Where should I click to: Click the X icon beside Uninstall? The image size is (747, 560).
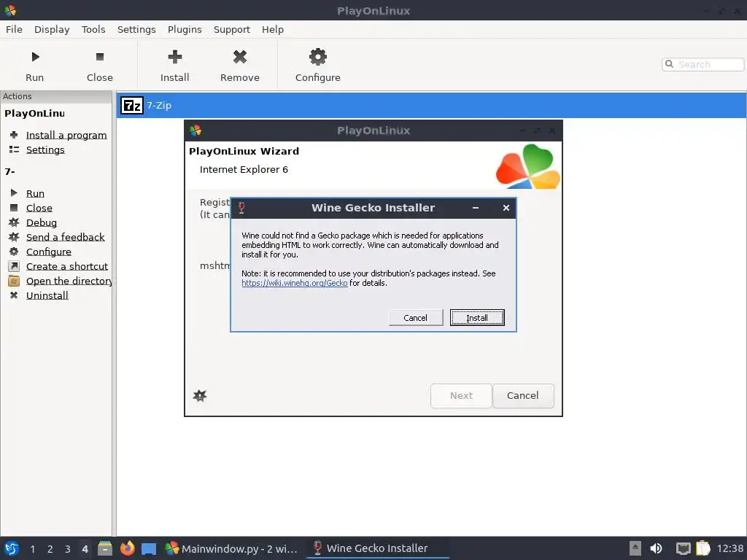(x=14, y=295)
